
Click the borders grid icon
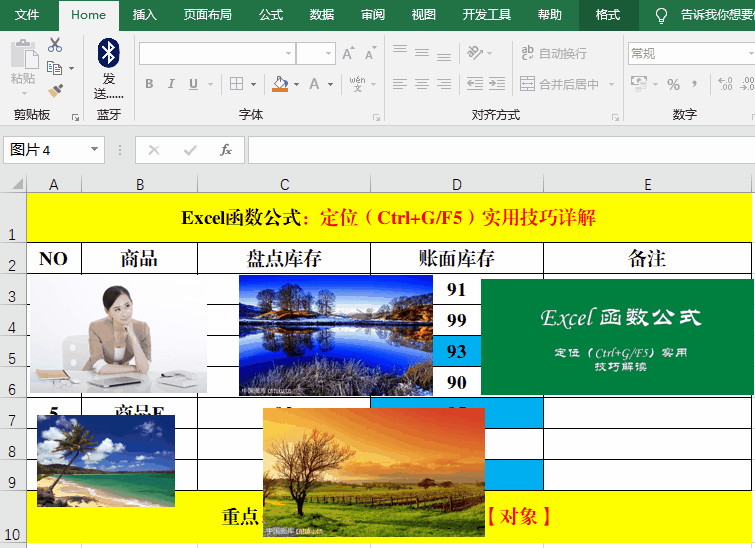[x=234, y=85]
